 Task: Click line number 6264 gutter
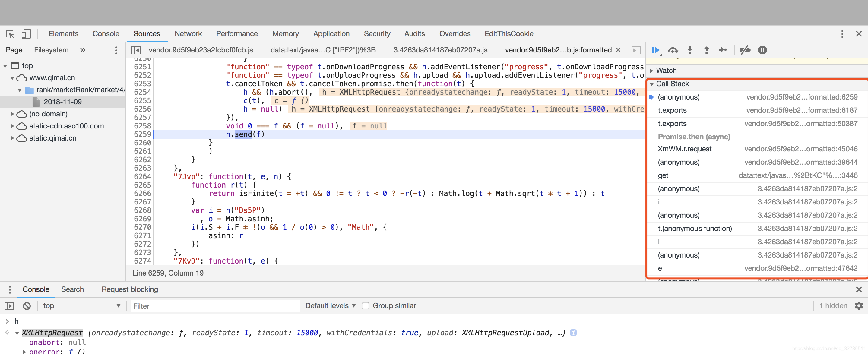pyautogui.click(x=143, y=176)
